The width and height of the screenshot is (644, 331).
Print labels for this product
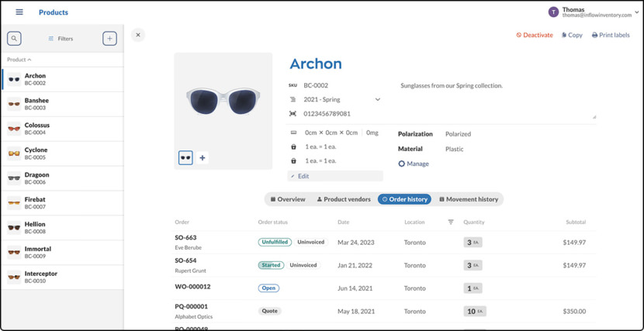click(611, 35)
